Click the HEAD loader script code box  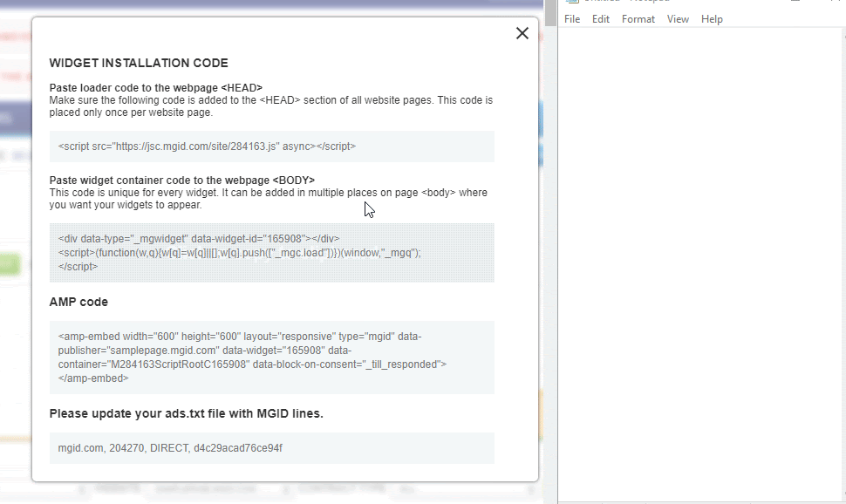[271, 146]
